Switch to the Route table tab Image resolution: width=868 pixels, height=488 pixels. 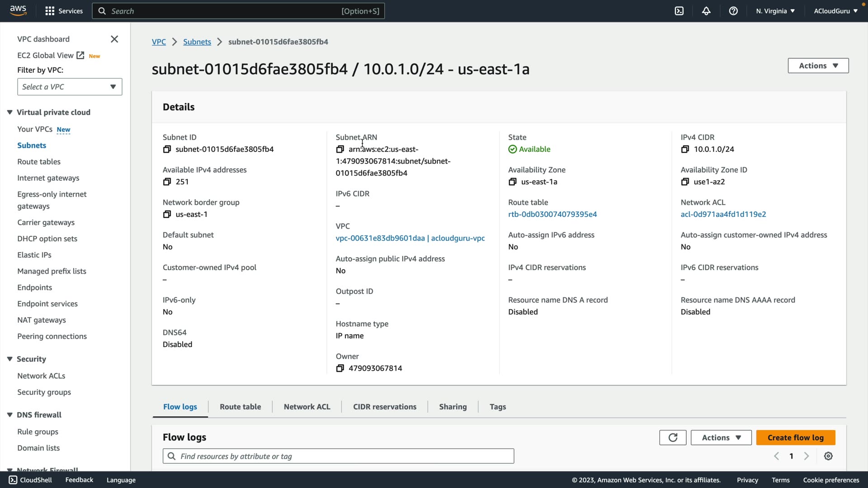[x=240, y=407]
